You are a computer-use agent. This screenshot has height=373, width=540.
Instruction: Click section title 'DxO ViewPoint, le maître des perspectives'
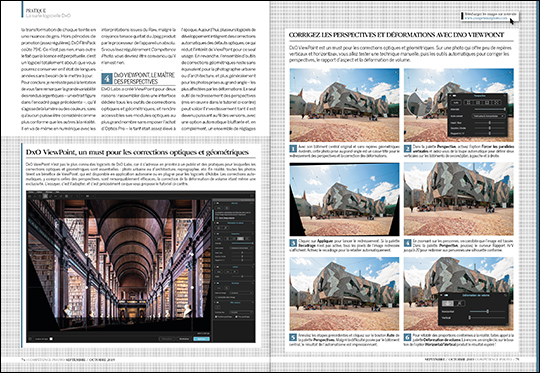(x=144, y=78)
